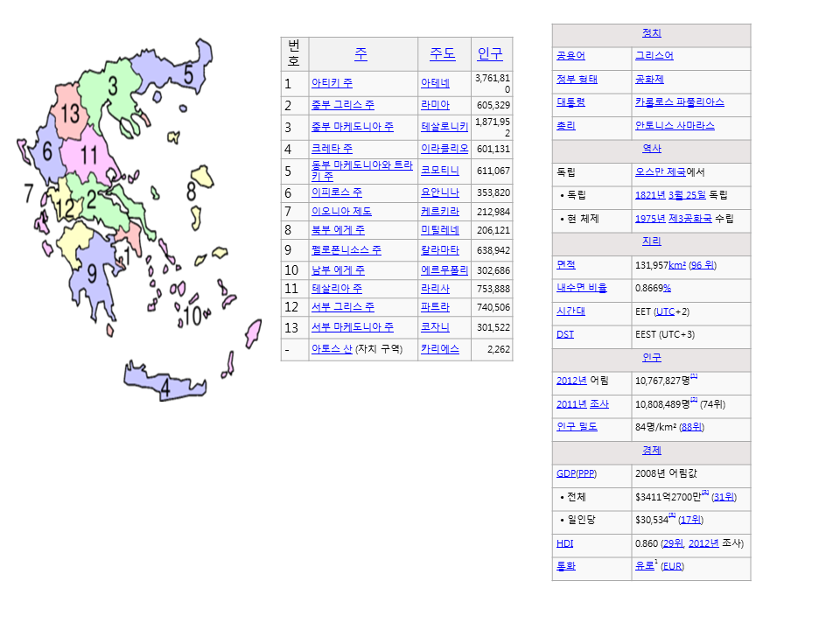Open the 아테네 capital link

pyautogui.click(x=435, y=83)
